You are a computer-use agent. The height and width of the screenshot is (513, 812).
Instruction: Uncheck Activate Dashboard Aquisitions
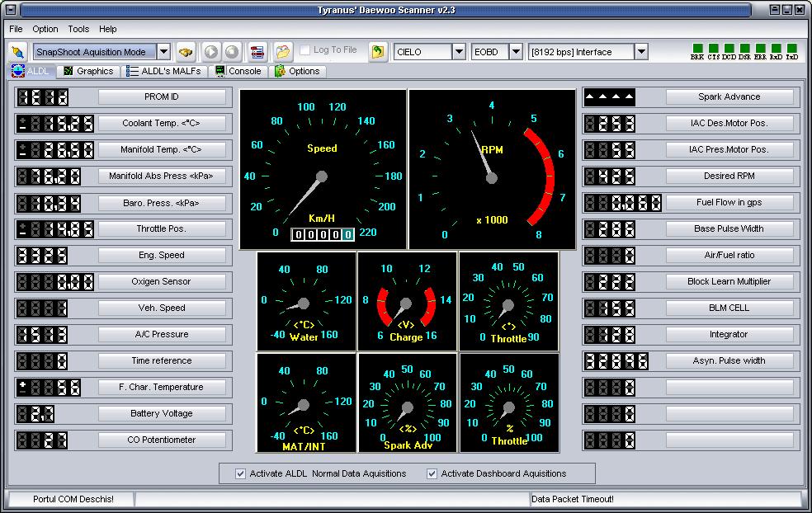(432, 473)
